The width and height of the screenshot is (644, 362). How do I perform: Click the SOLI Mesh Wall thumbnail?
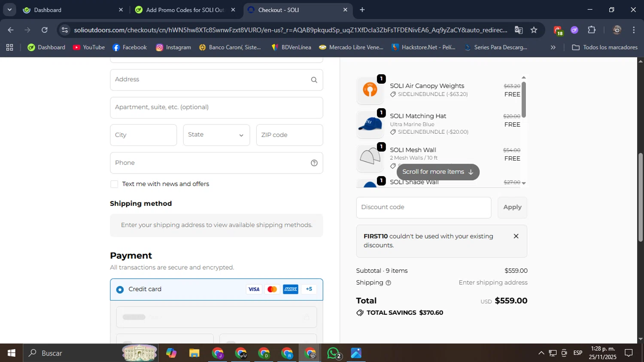[370, 158]
